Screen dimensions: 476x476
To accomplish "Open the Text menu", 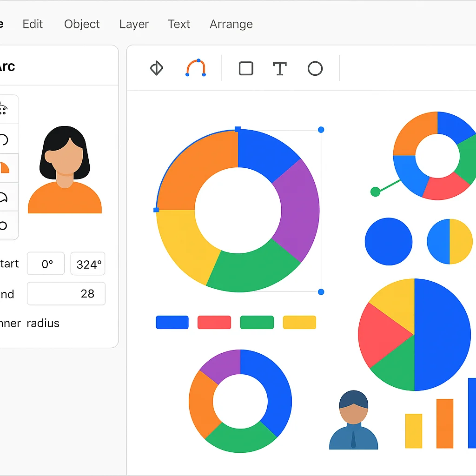I will [179, 24].
